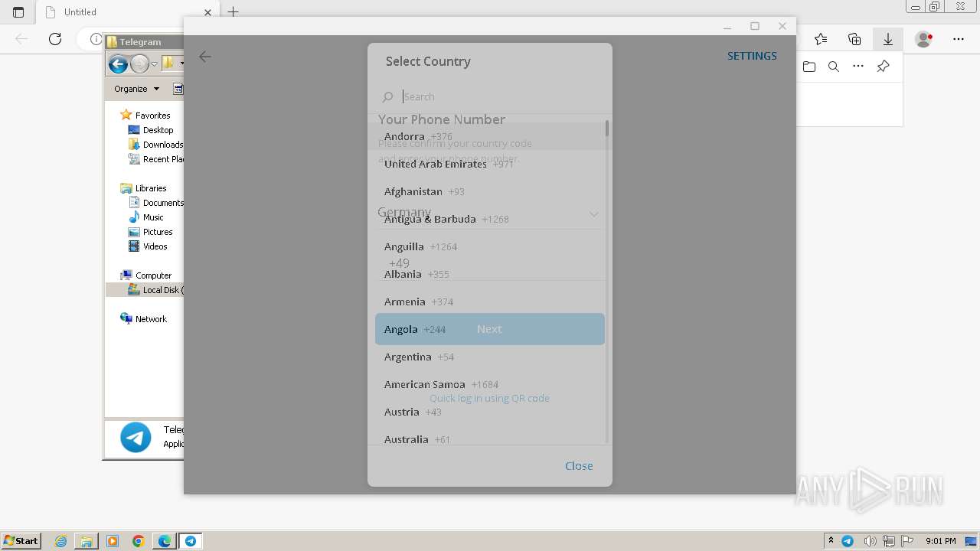Switch to Telegram taskbar button

tap(191, 541)
